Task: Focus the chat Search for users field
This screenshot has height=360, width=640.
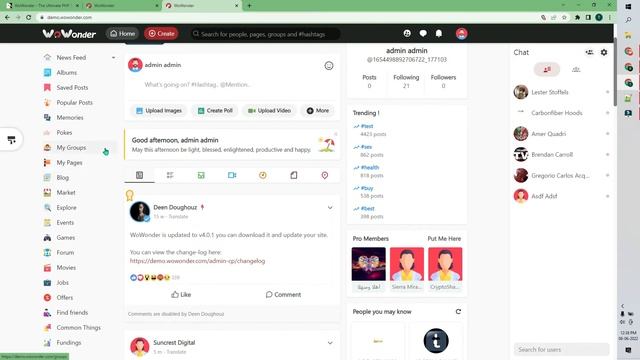Action: [562, 349]
